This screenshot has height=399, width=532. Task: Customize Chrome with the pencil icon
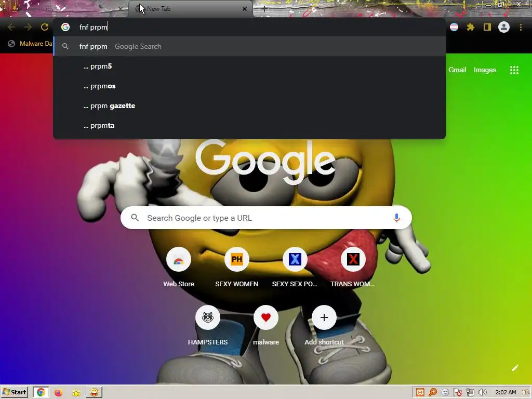click(515, 368)
